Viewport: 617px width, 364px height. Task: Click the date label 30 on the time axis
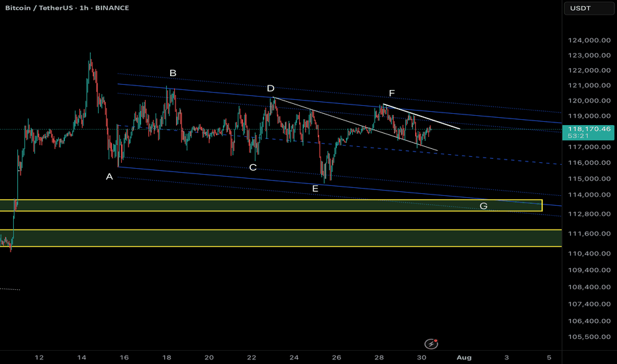tap(422, 357)
